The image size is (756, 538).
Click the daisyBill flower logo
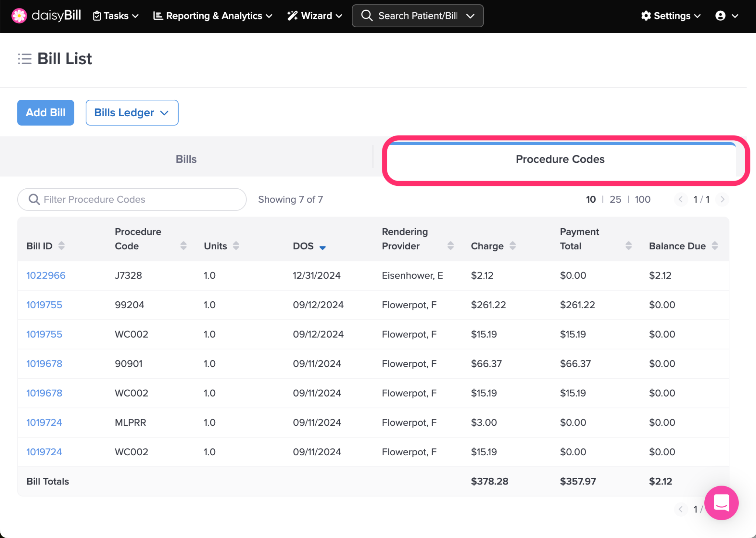(x=19, y=16)
